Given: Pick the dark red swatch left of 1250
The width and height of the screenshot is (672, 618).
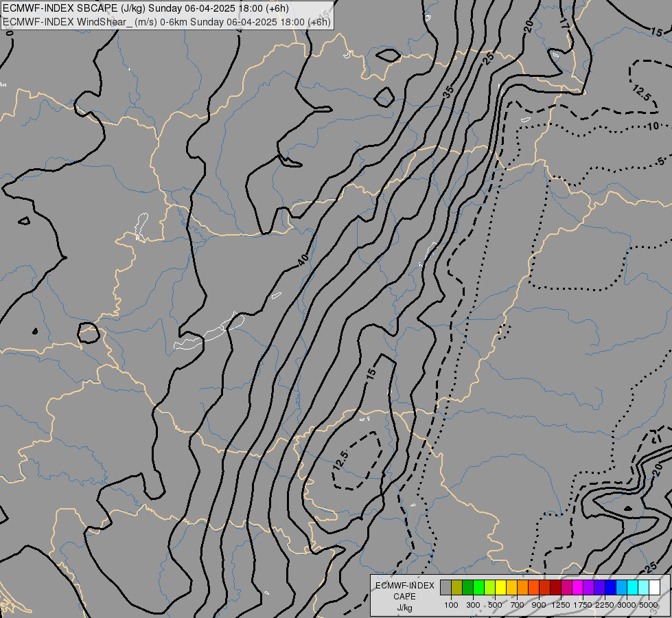Looking at the screenshot, I should pos(556,587).
